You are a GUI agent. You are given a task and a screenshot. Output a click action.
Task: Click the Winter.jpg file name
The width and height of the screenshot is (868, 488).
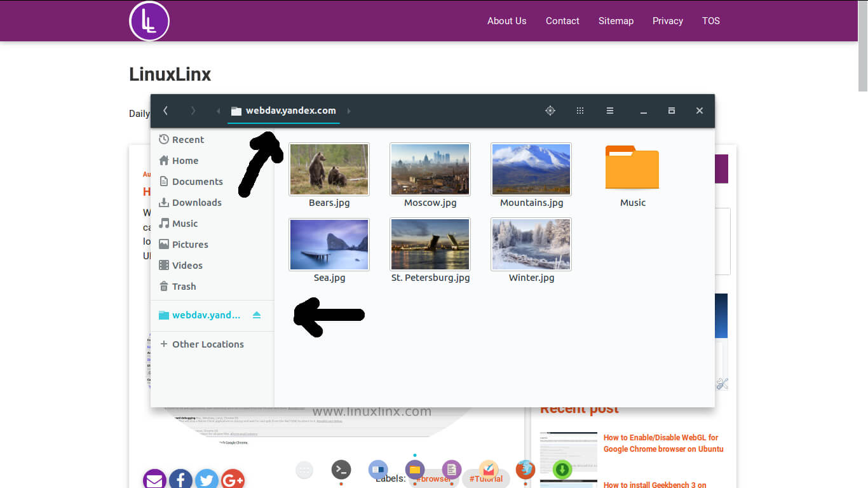(x=531, y=278)
